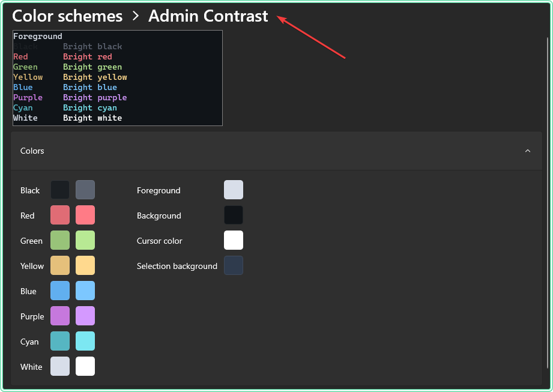
Task: Collapse the Colors section
Action: click(528, 151)
